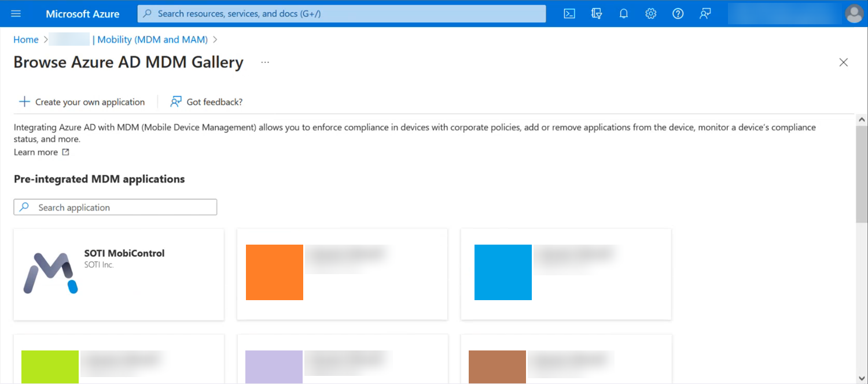Select the orange application tile
868x384 pixels.
point(274,272)
